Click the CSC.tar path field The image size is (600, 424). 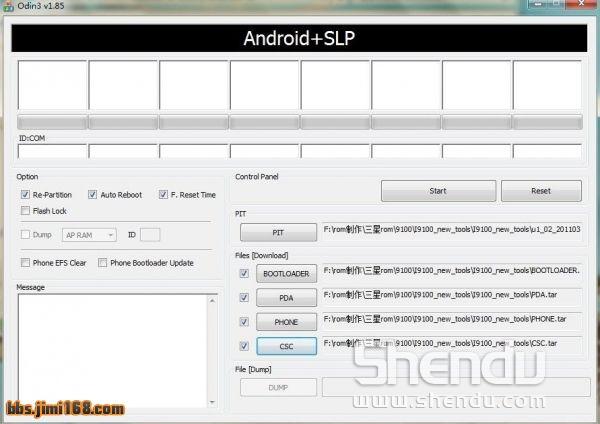[x=452, y=346]
